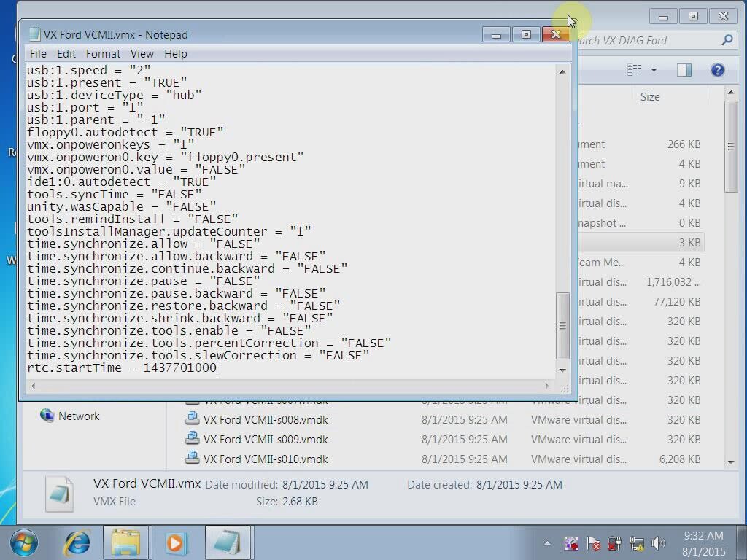
Task: Open the Help menu in Notepad
Action: point(175,54)
